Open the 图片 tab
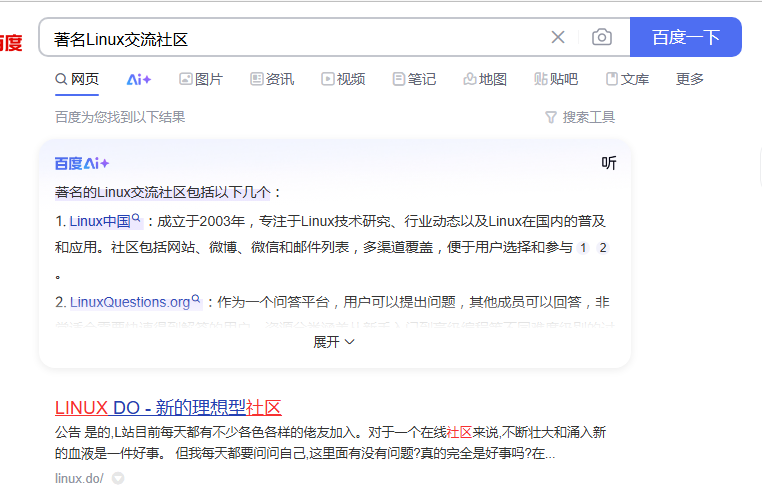 click(x=201, y=79)
